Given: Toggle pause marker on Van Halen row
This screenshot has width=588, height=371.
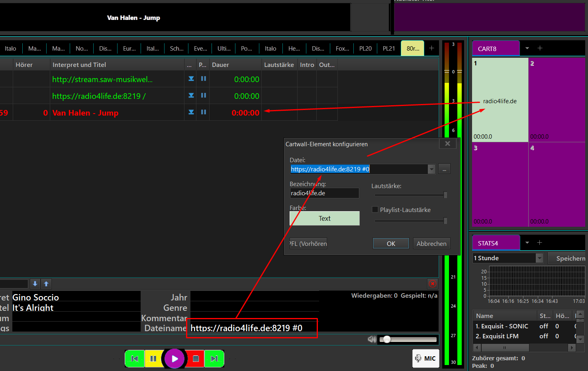Looking at the screenshot, I should pos(204,112).
